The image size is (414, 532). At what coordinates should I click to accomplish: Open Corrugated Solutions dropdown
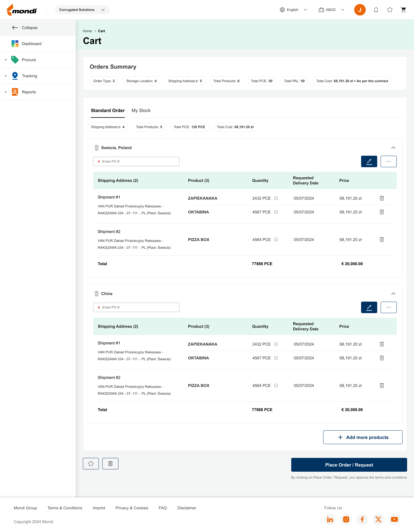coord(82,10)
